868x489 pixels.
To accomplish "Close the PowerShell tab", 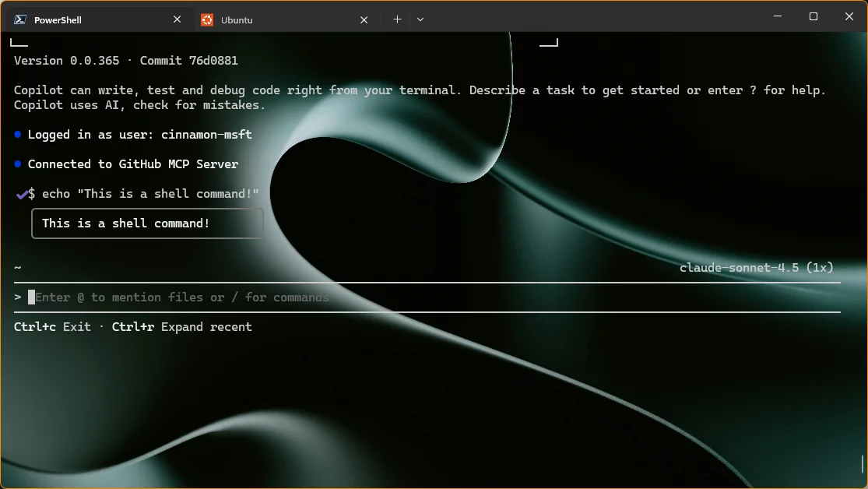I will [x=177, y=19].
